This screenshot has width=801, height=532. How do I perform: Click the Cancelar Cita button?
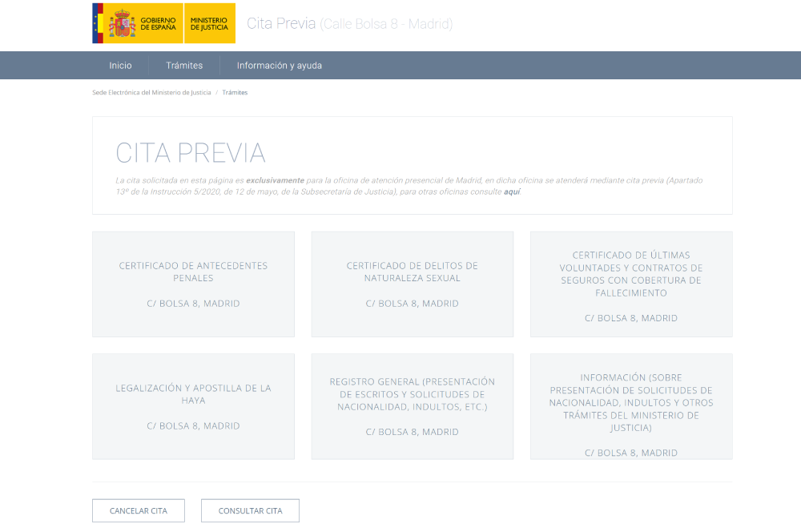coord(139,510)
